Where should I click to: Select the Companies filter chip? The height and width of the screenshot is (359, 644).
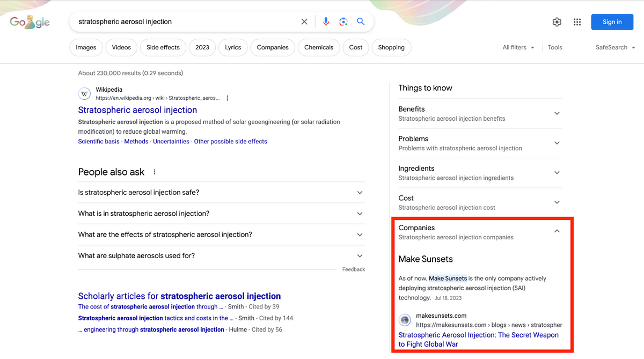[273, 47]
